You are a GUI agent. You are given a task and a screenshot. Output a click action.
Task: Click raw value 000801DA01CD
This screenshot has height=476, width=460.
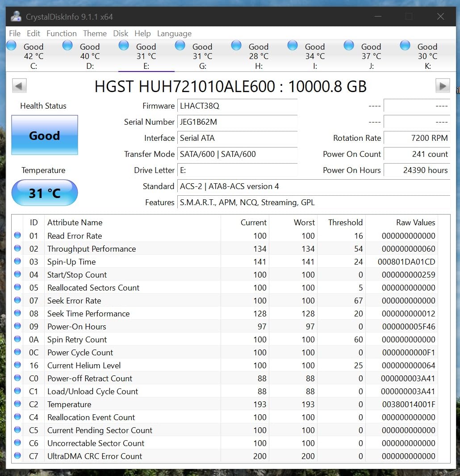[x=406, y=261]
